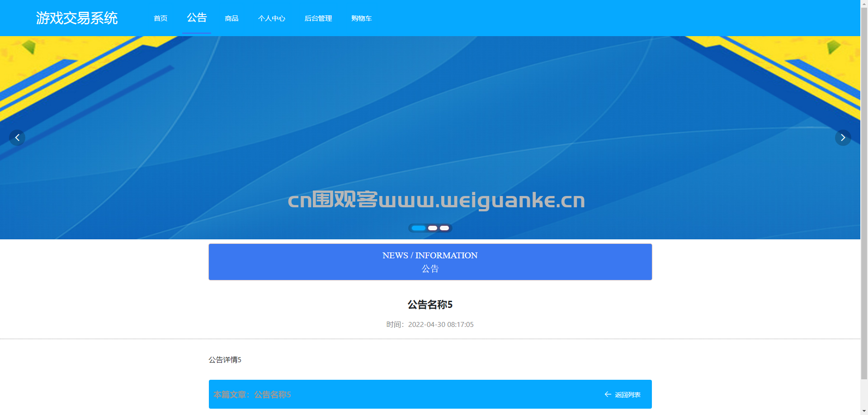Viewport: 868px width, 415px height.
Task: Click the 返回列表 link
Action: (627, 395)
